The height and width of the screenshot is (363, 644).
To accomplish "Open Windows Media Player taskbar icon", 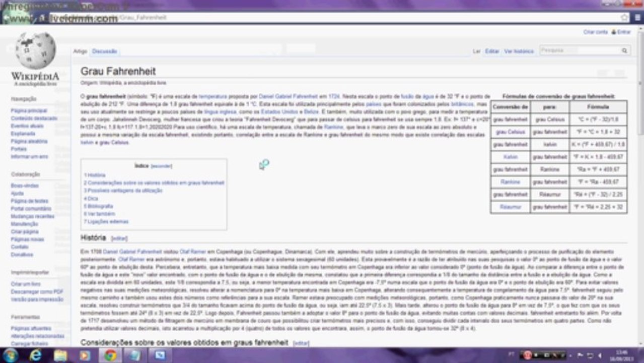I will click(x=85, y=355).
